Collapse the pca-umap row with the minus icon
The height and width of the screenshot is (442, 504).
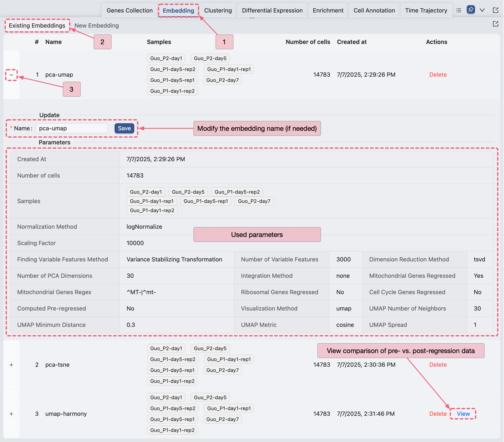click(x=11, y=75)
